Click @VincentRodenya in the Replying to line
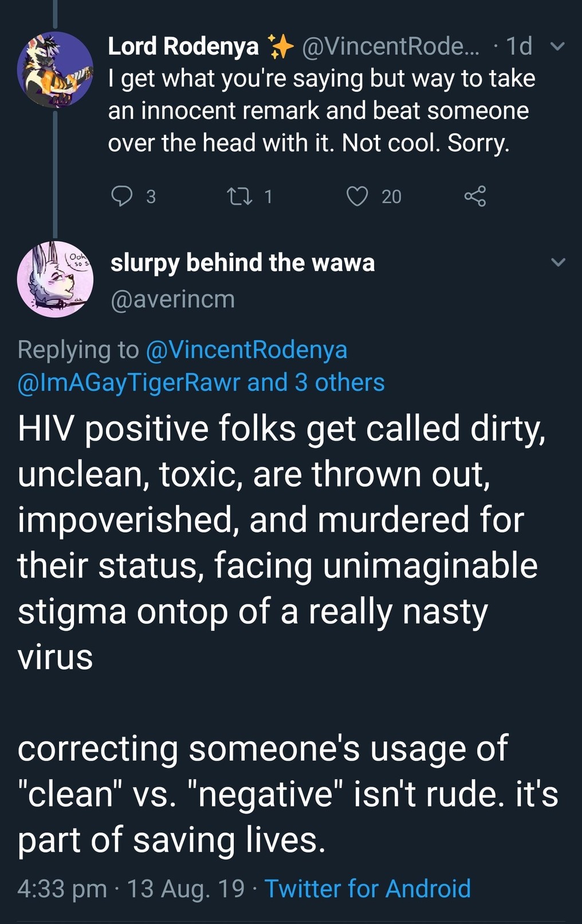The height and width of the screenshot is (924, 582). [x=246, y=349]
